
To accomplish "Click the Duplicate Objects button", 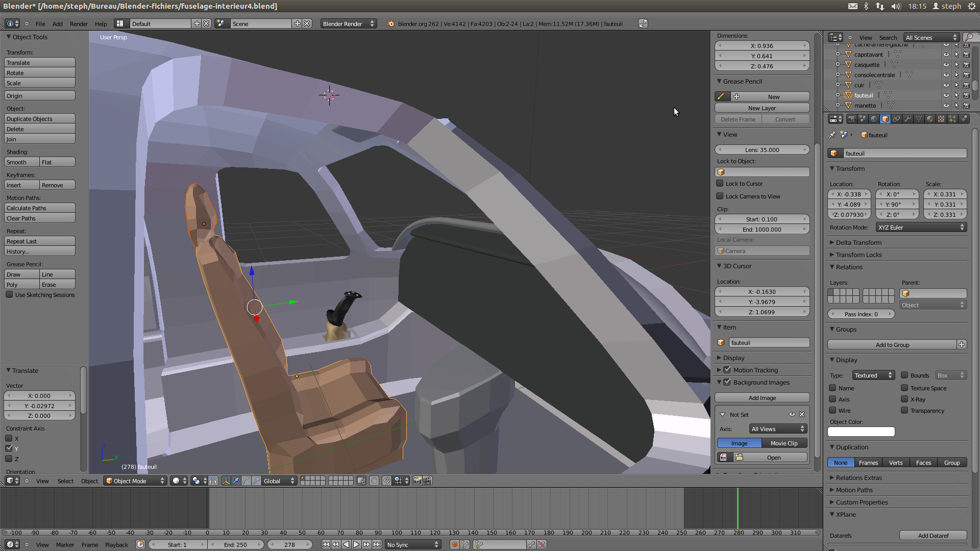I will [40, 118].
